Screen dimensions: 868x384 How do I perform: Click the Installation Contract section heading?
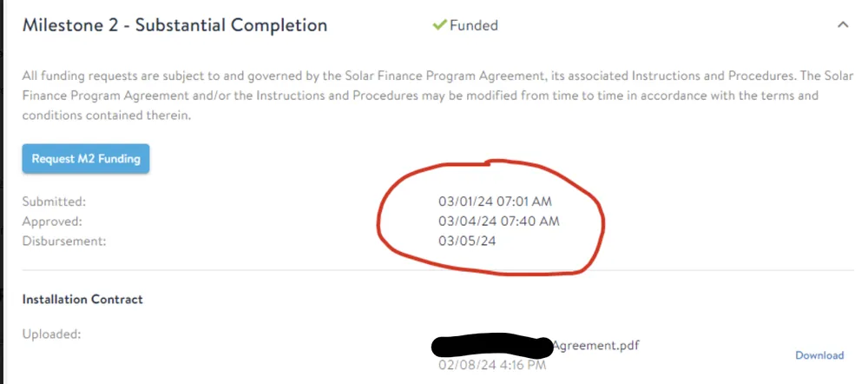pos(82,299)
